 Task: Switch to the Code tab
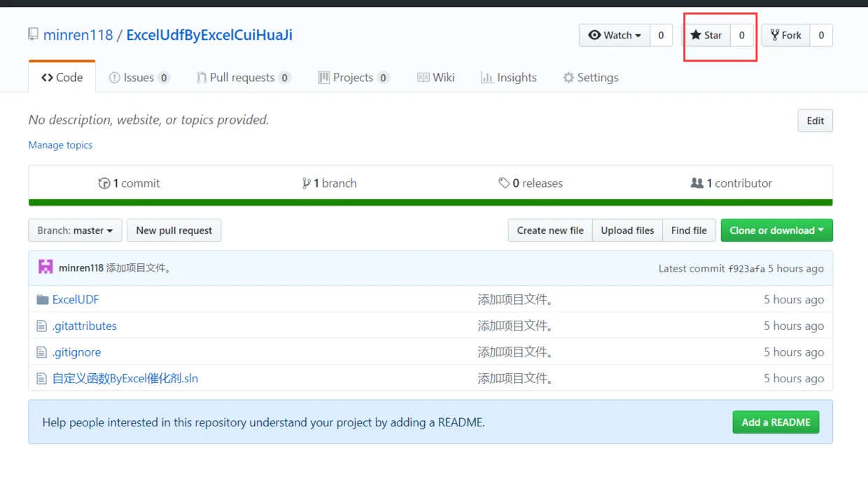62,77
